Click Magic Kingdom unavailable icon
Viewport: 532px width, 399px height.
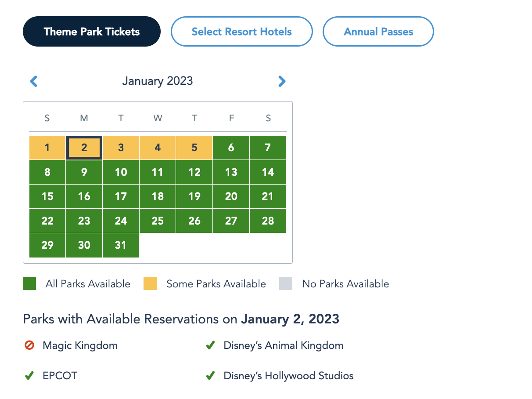click(29, 345)
